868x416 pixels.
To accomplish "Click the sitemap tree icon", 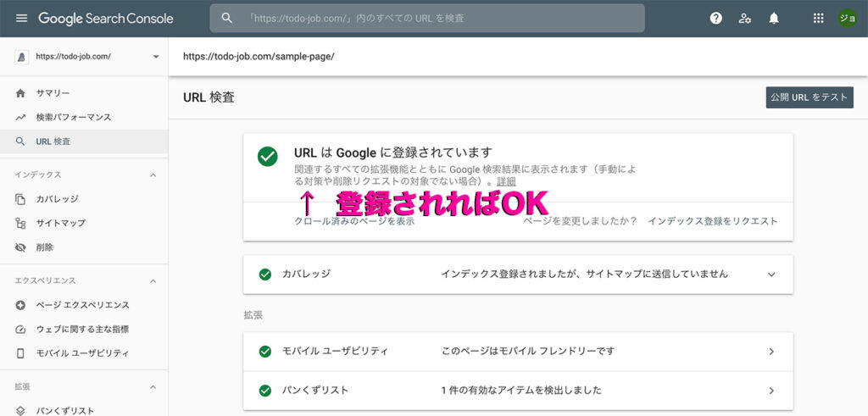I will click(20, 224).
